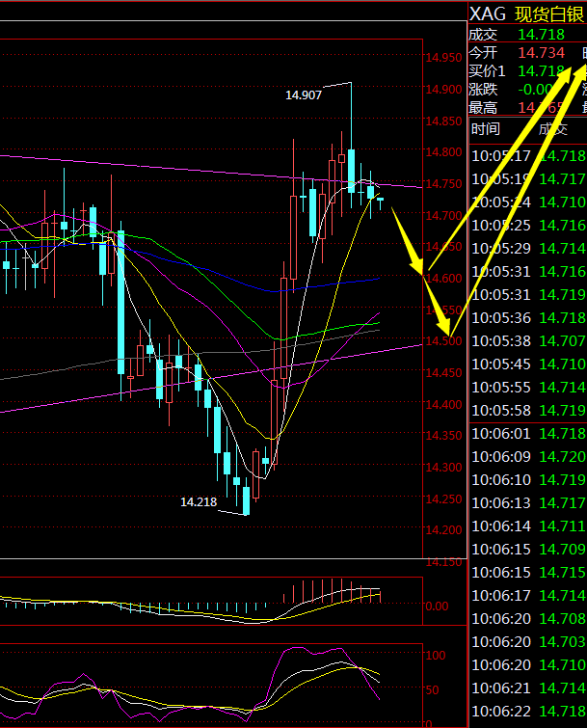Select the 10:05:38 tick price 14.707
587x728 pixels.
click(x=562, y=340)
